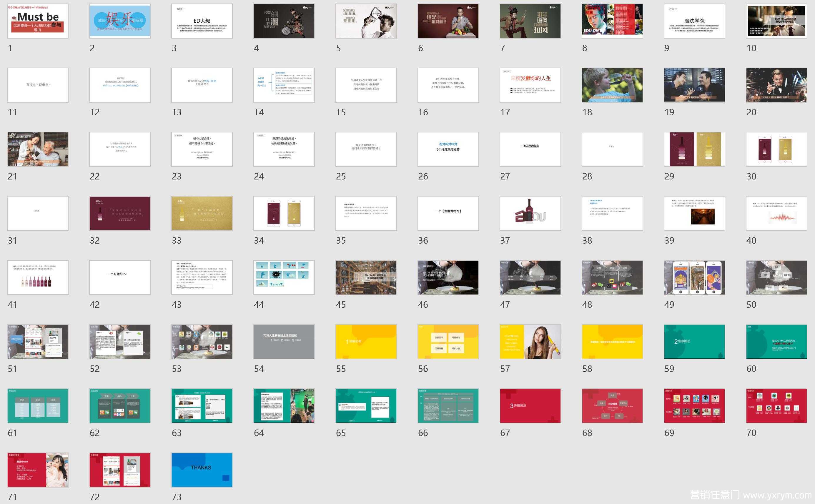Open slide 2 with red 娱乐 text
The height and width of the screenshot is (504, 815).
point(120,21)
